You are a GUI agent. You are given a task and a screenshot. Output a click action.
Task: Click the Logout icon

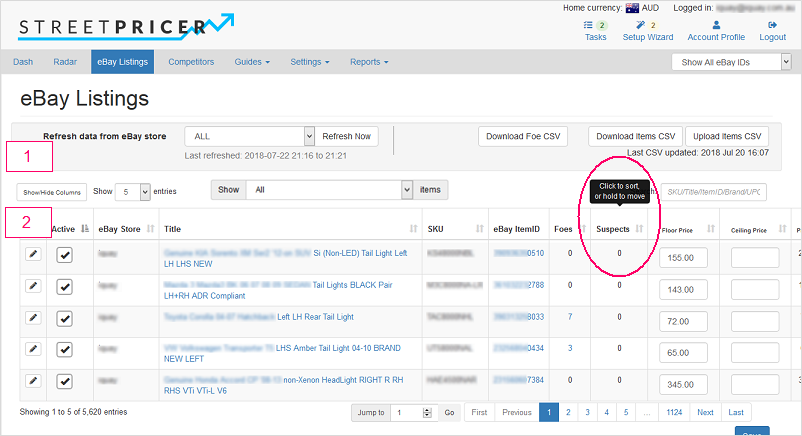point(772,25)
